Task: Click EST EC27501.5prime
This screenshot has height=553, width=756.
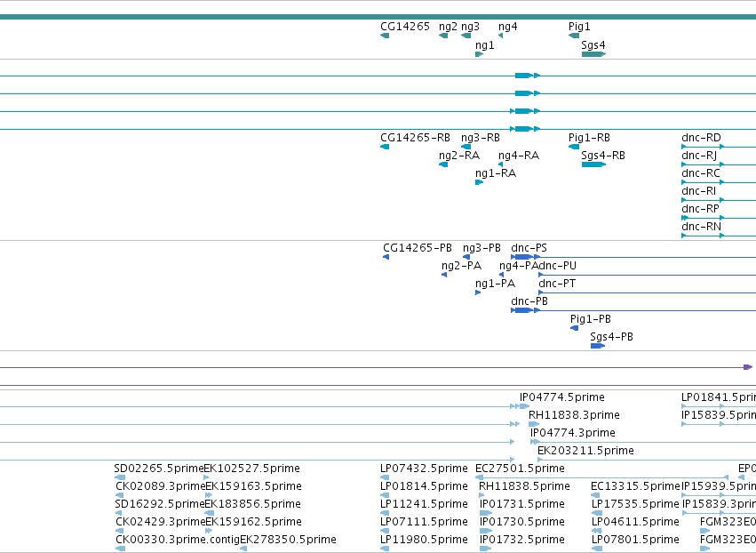Action: tap(520, 469)
